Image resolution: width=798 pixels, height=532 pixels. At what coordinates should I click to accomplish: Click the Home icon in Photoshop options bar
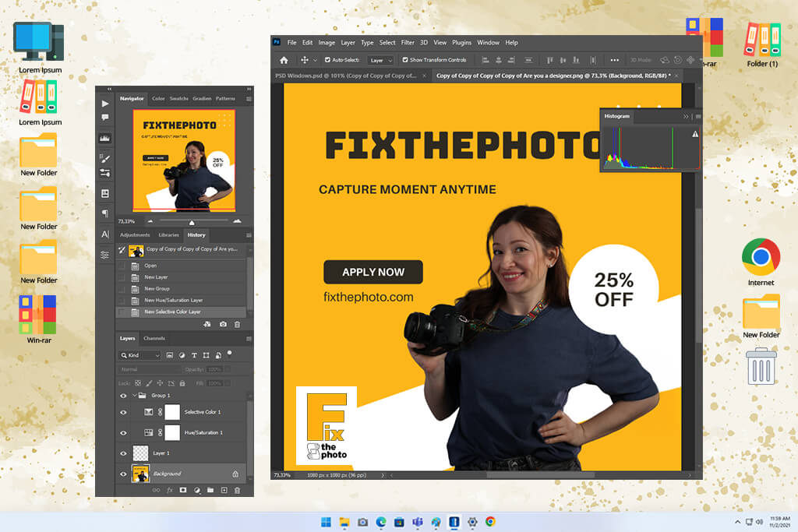[284, 60]
